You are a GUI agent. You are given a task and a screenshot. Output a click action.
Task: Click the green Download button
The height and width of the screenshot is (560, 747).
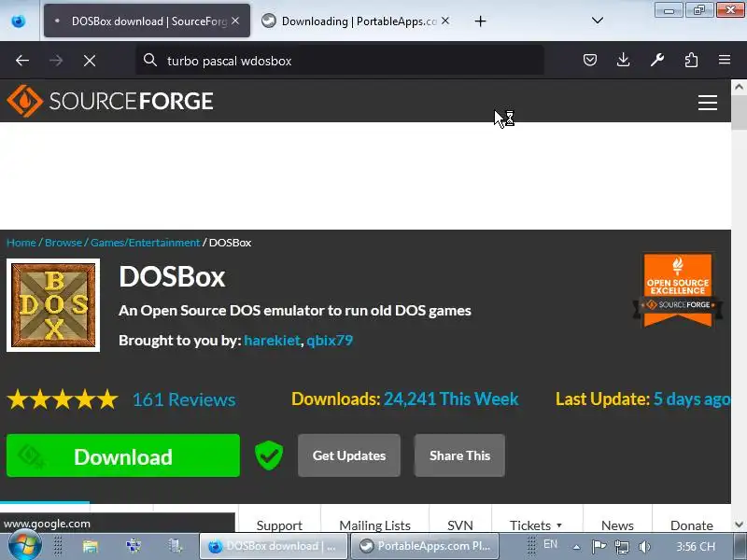pos(123,455)
